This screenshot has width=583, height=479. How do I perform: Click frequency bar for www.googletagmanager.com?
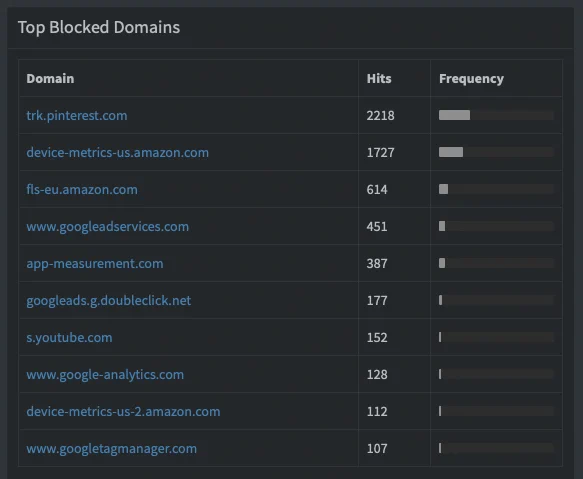[496, 448]
